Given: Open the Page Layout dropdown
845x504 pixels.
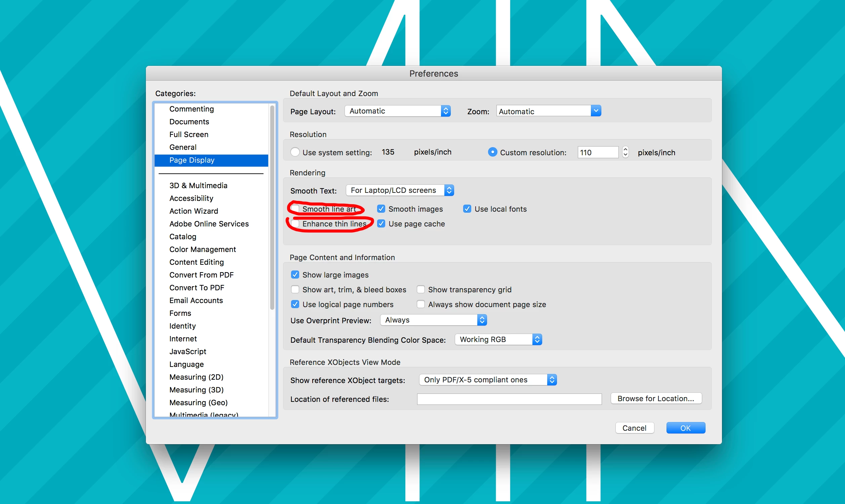Looking at the screenshot, I should [397, 111].
